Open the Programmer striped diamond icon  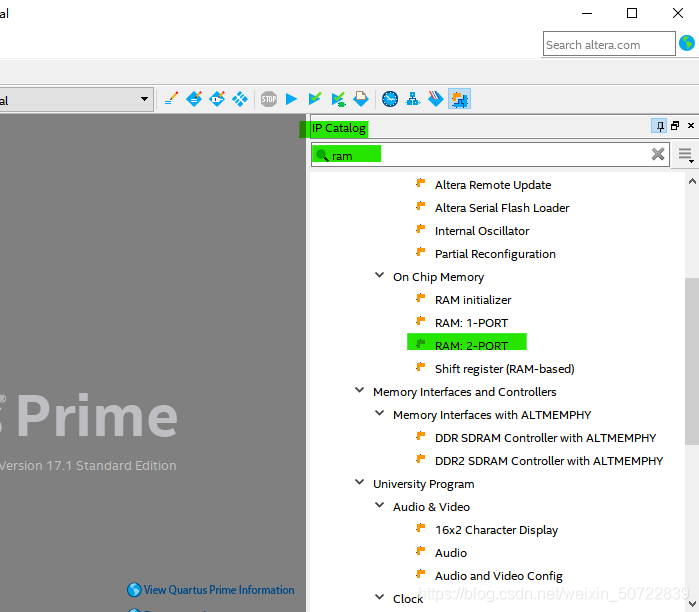tap(436, 99)
